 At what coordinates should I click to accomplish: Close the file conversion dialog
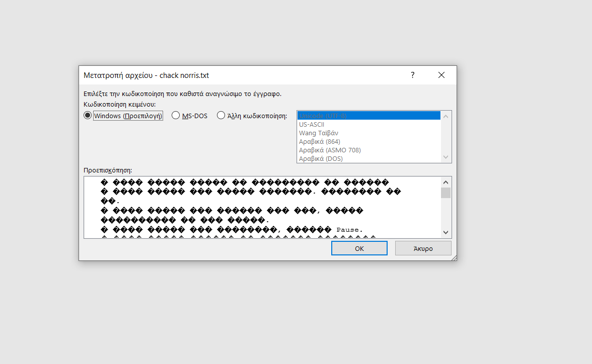click(x=441, y=75)
